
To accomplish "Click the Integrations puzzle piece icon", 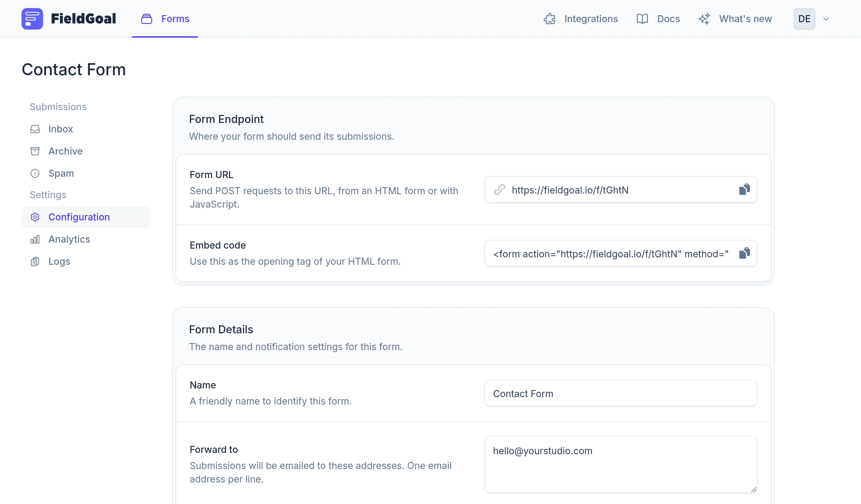I will tap(550, 19).
